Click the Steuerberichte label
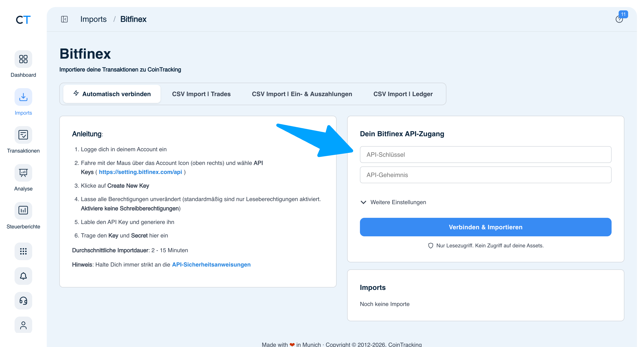Image resolution: width=644 pixels, height=347 pixels. (23, 227)
